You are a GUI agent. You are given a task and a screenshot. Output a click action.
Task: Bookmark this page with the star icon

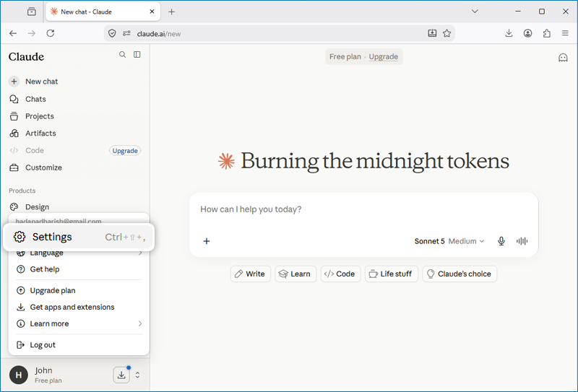447,33
